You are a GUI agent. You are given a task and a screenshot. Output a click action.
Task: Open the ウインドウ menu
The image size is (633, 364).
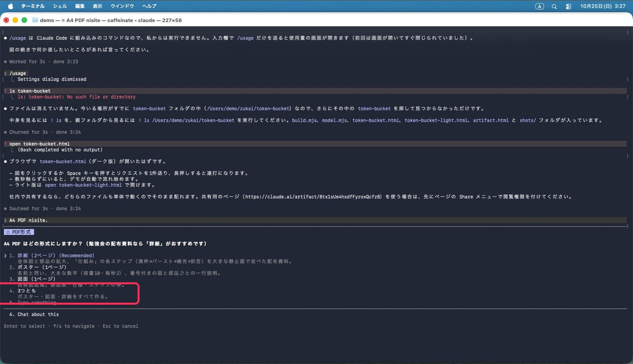point(122,6)
